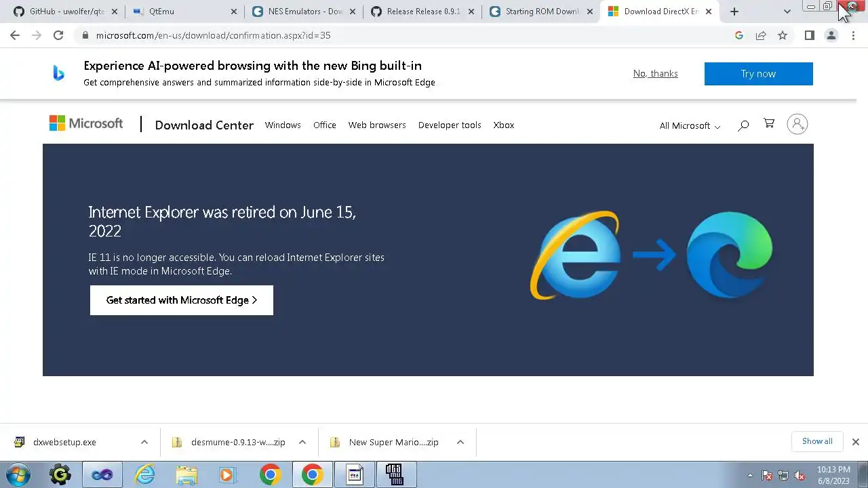Close the downloads bar
The image size is (868, 488).
tap(855, 442)
